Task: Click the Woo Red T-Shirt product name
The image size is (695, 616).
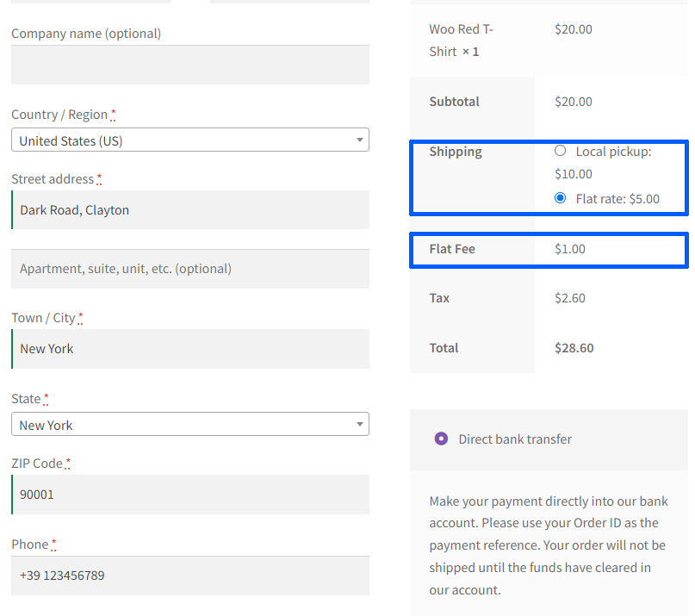Action: tap(460, 39)
